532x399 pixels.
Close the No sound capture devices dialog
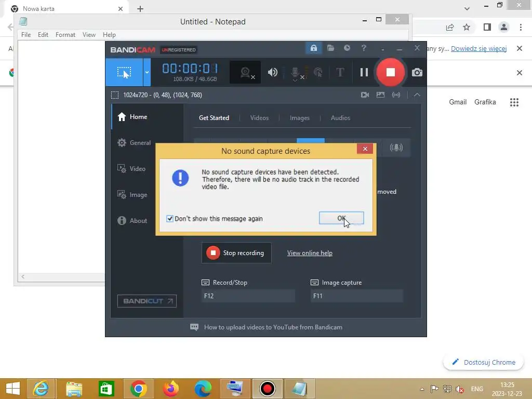tap(365, 149)
